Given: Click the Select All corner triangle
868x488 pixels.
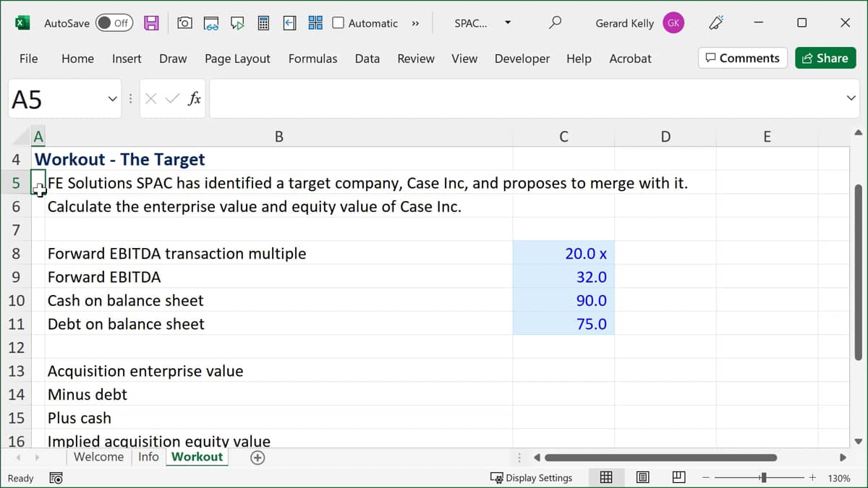Looking at the screenshot, I should coord(20,137).
